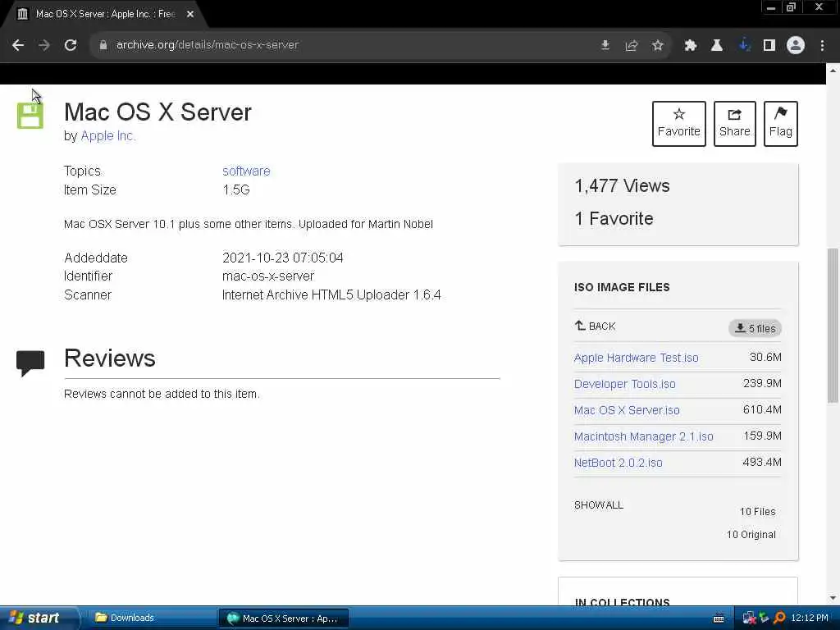Click the Addeddate value 2021-10-23 07:05:04
Screen dimensions: 840x630
pyautogui.click(x=282, y=258)
